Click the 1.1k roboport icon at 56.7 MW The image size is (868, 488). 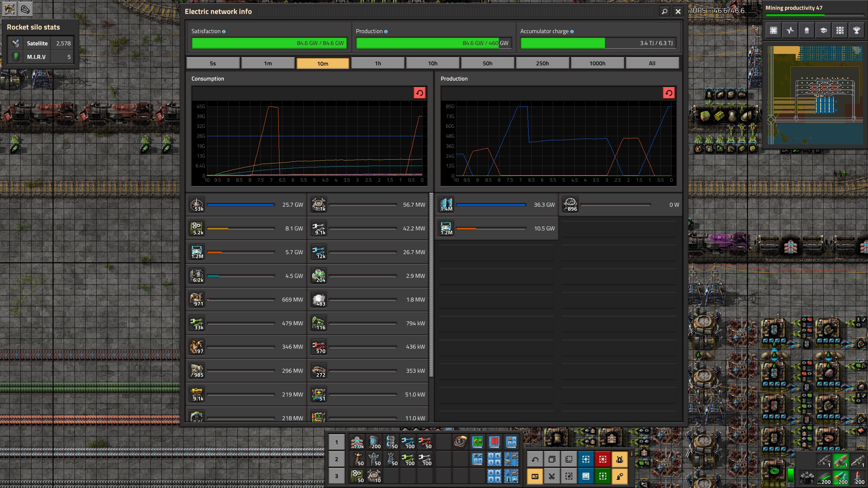pyautogui.click(x=319, y=204)
